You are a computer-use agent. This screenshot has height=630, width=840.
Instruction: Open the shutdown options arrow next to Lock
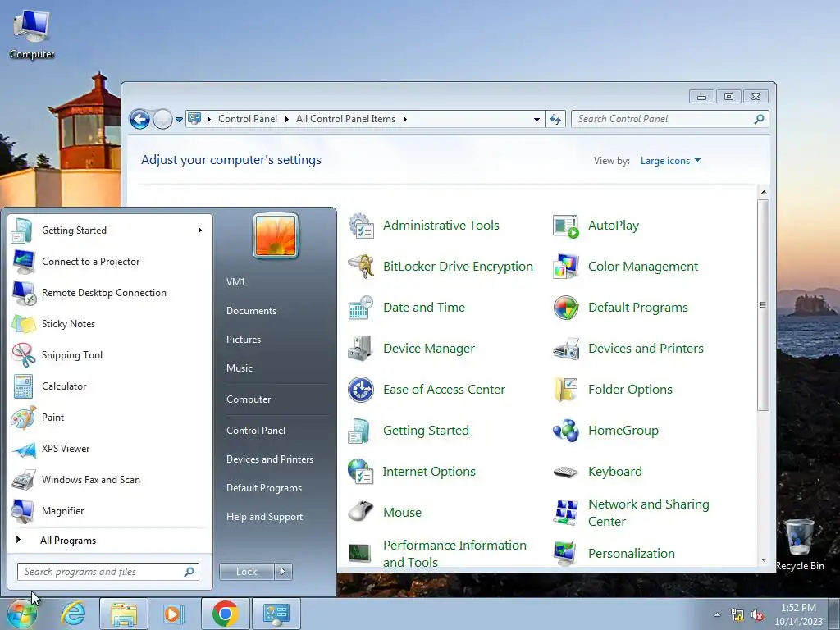(283, 572)
